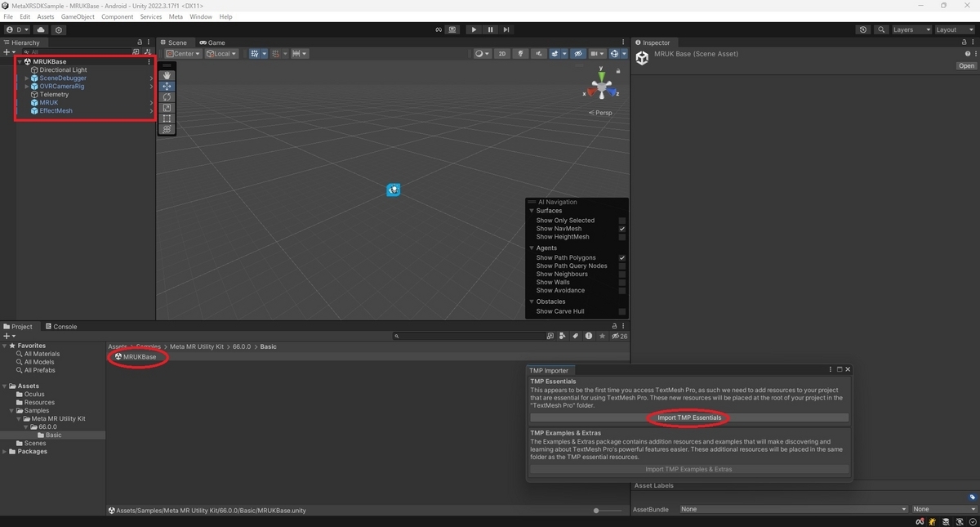Adjust the Project icon size slider
This screenshot has height=527, width=980.
609,511
